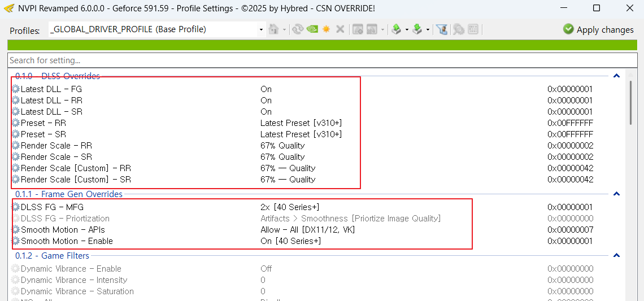Click the home profile icon
The width and height of the screenshot is (644, 301).
click(x=273, y=29)
